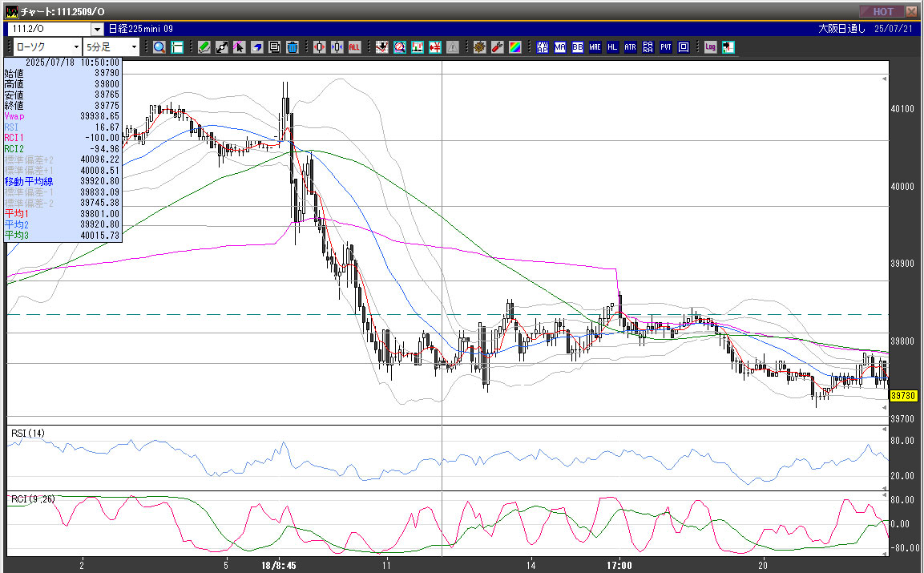Open the symbol code 111.2/O dropdown arrow
The width and height of the screenshot is (924, 573).
point(97,29)
